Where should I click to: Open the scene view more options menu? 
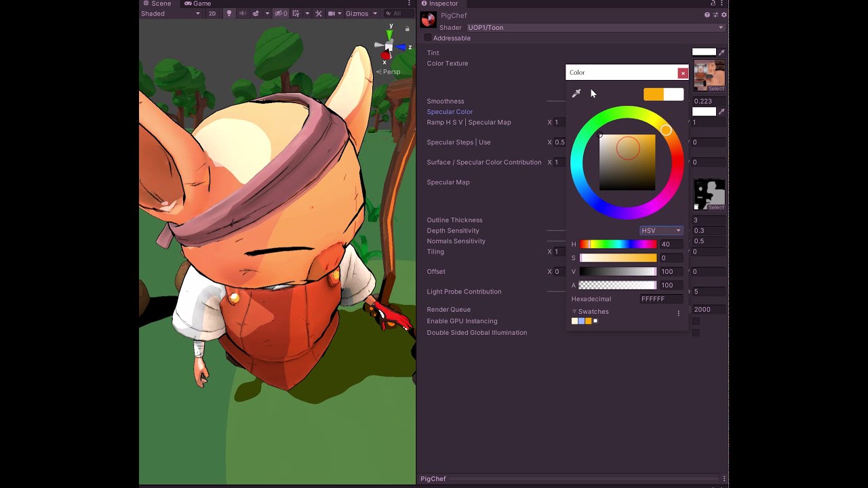click(409, 3)
